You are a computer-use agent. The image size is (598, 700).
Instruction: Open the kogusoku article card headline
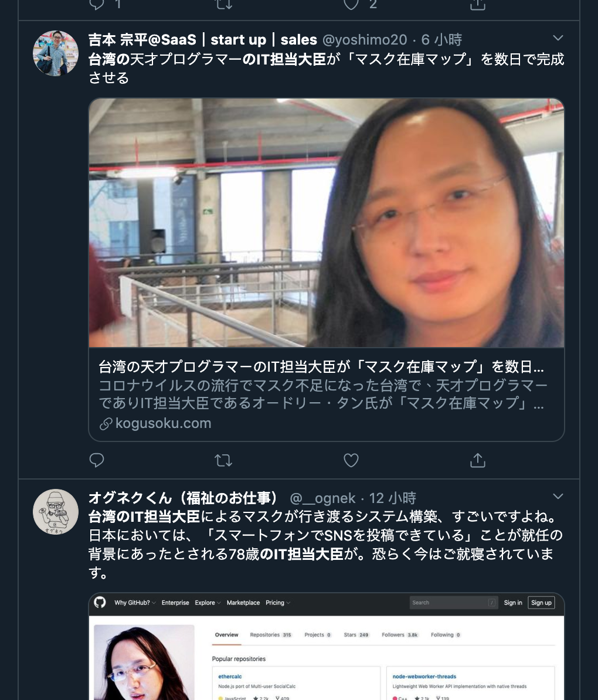pyautogui.click(x=321, y=367)
